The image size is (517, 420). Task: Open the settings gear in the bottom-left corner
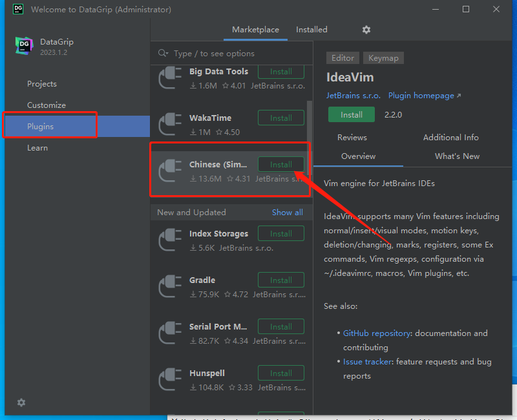point(21,403)
